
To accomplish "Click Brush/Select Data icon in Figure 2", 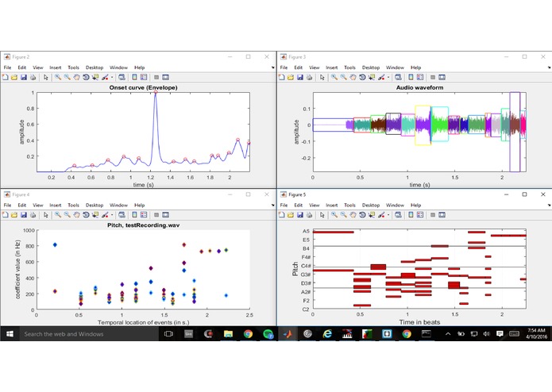I will tap(105, 77).
